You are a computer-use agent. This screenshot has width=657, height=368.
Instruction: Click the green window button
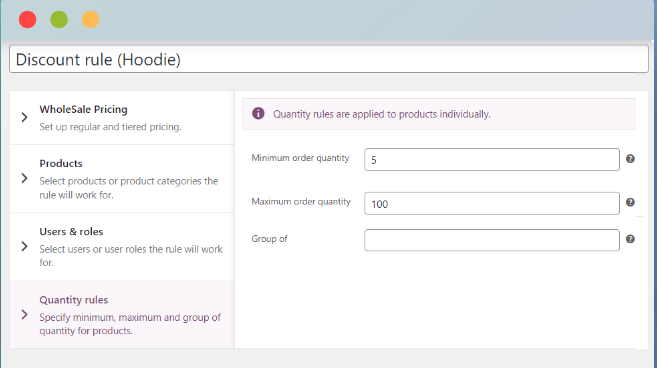click(x=59, y=19)
